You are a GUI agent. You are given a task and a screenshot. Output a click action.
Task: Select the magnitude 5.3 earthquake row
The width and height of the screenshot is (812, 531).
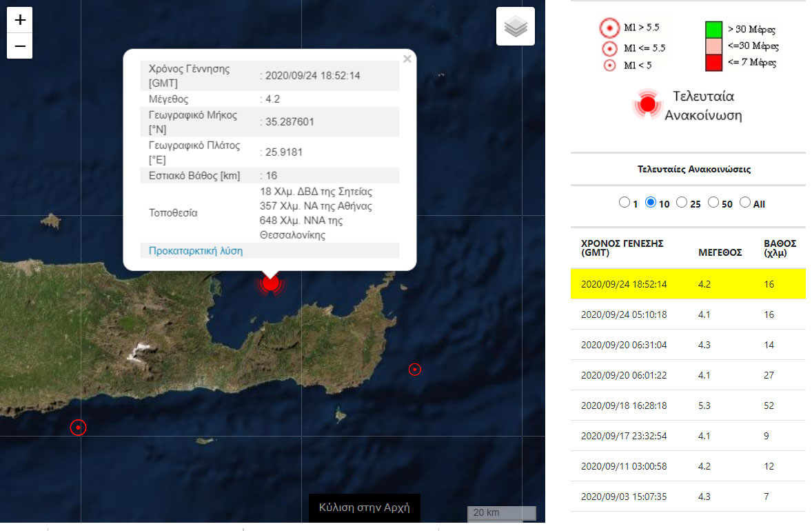pos(687,405)
